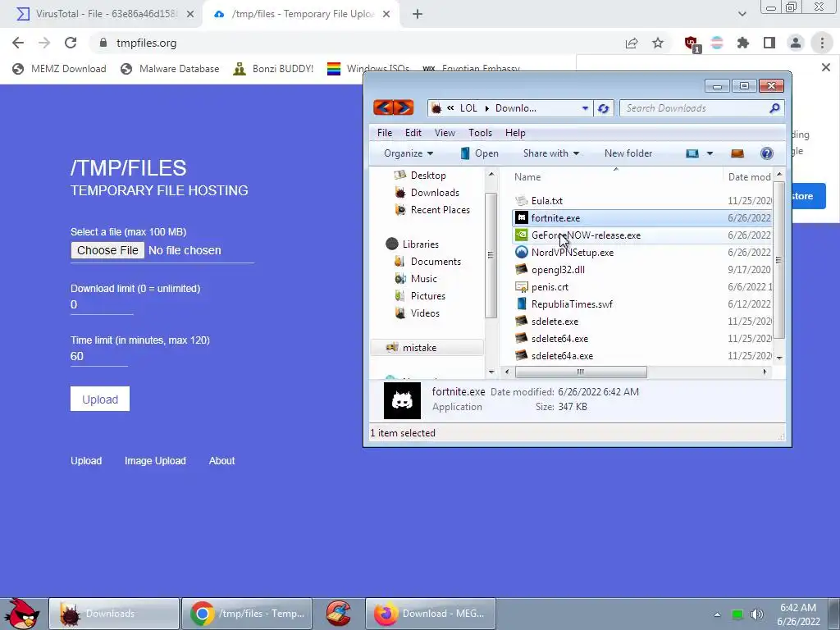This screenshot has width=840, height=630.
Task: Click the Chrome back arrow
Action: 18,43
